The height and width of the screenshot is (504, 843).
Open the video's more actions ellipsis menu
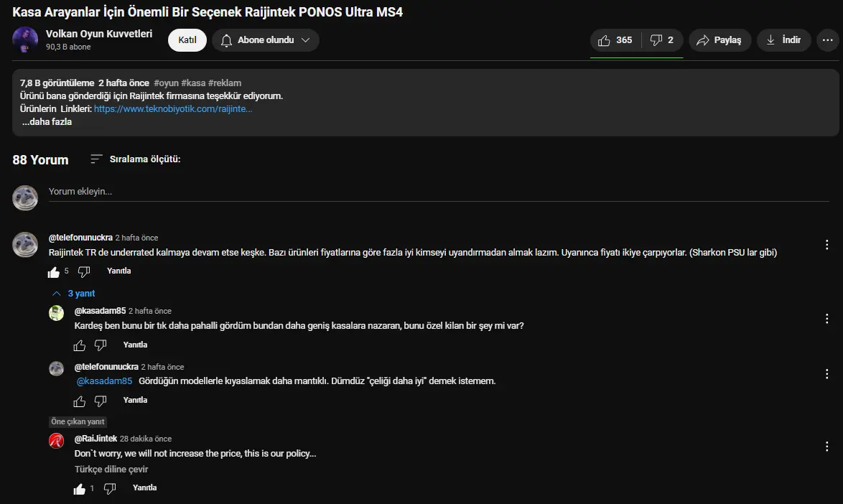tap(827, 40)
